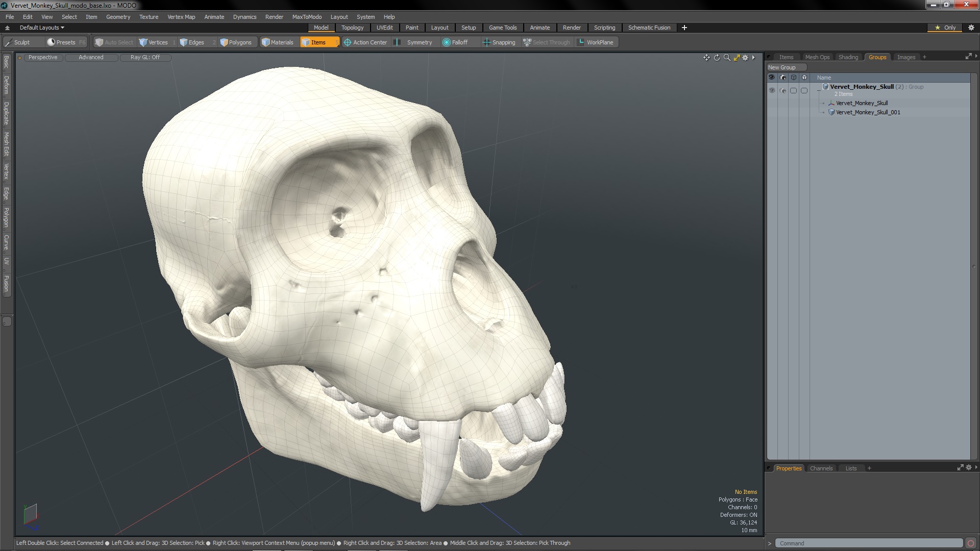Screen dimensions: 980x551
Task: Open the Geometry menu
Action: tap(118, 17)
